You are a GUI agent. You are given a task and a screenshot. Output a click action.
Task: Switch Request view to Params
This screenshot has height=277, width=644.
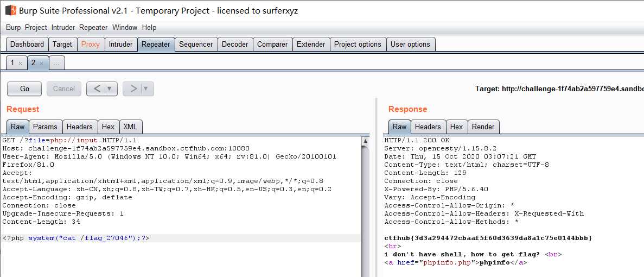point(45,127)
